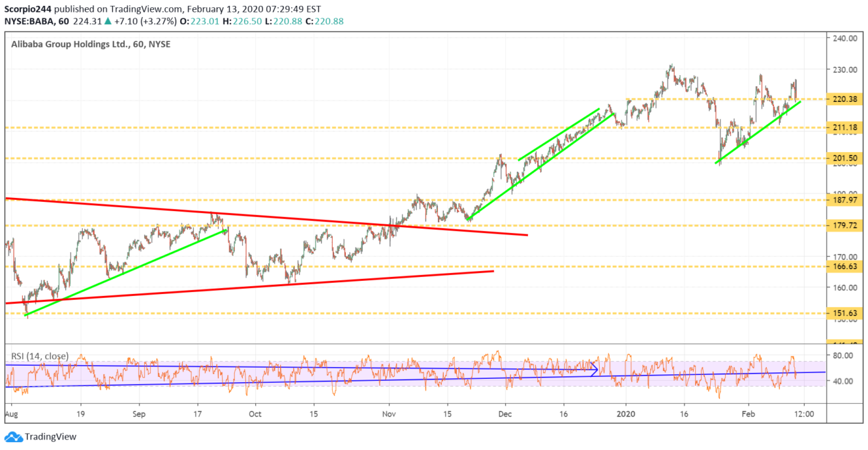The width and height of the screenshot is (868, 450).
Task: Click the 151.63 price level label
Action: (x=844, y=313)
